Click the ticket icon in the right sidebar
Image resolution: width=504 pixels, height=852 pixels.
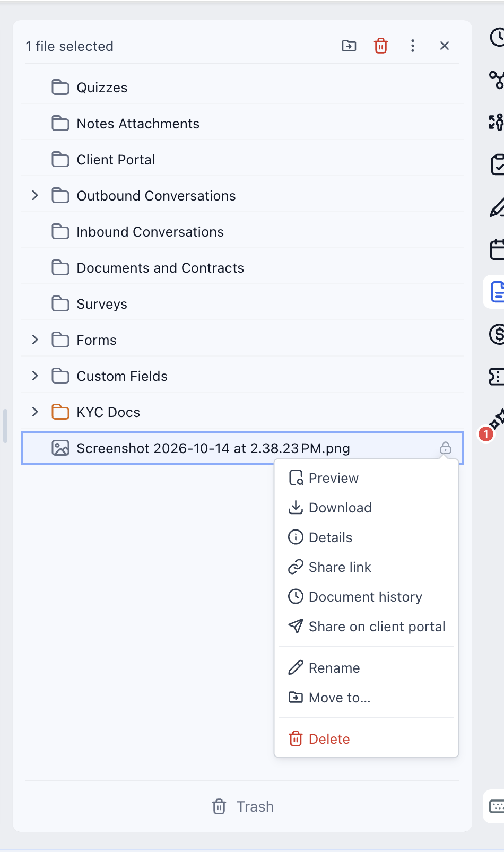point(497,377)
